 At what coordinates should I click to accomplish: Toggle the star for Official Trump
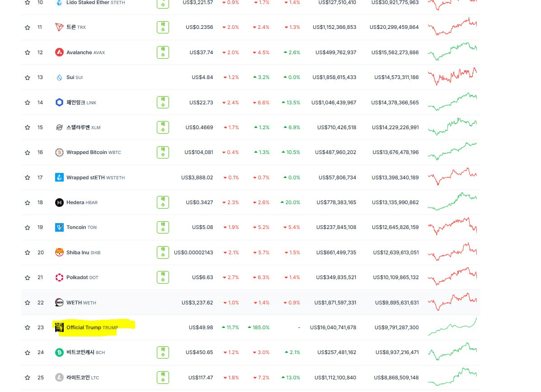click(x=28, y=327)
